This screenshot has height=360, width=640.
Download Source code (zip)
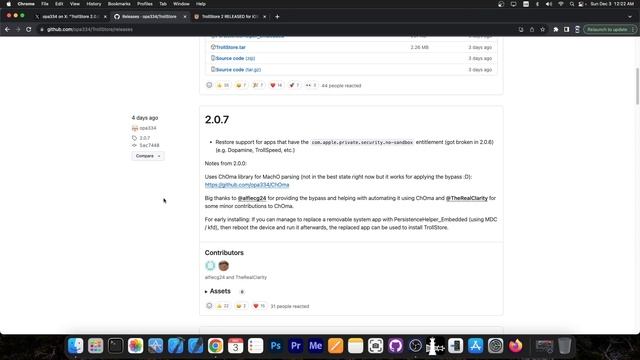235,58
